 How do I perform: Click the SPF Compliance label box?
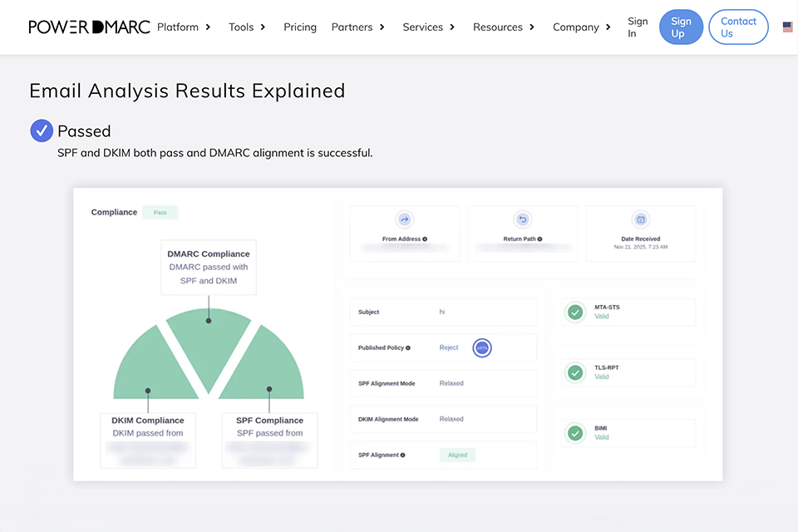point(269,441)
